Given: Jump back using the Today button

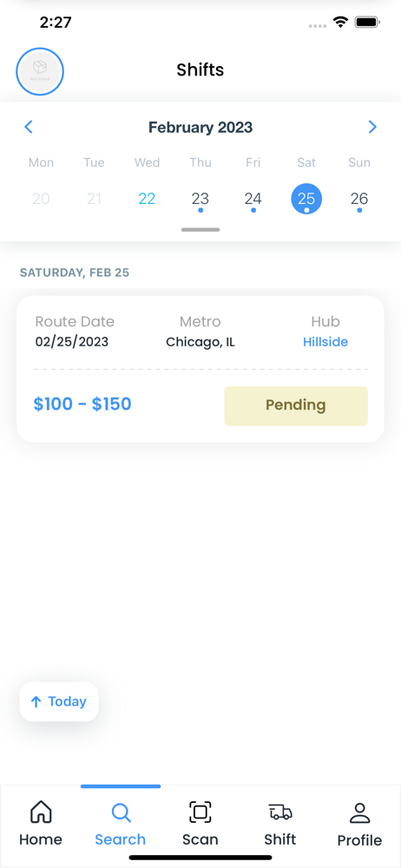Looking at the screenshot, I should 59,701.
